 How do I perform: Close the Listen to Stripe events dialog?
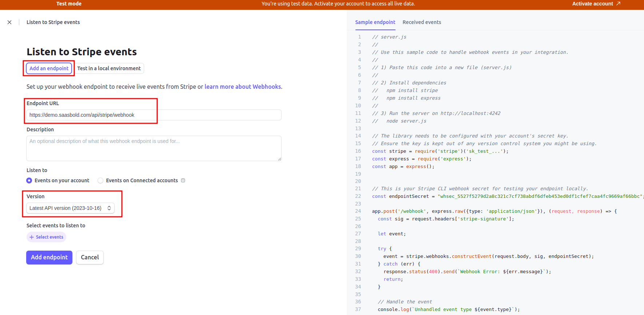pos(9,22)
